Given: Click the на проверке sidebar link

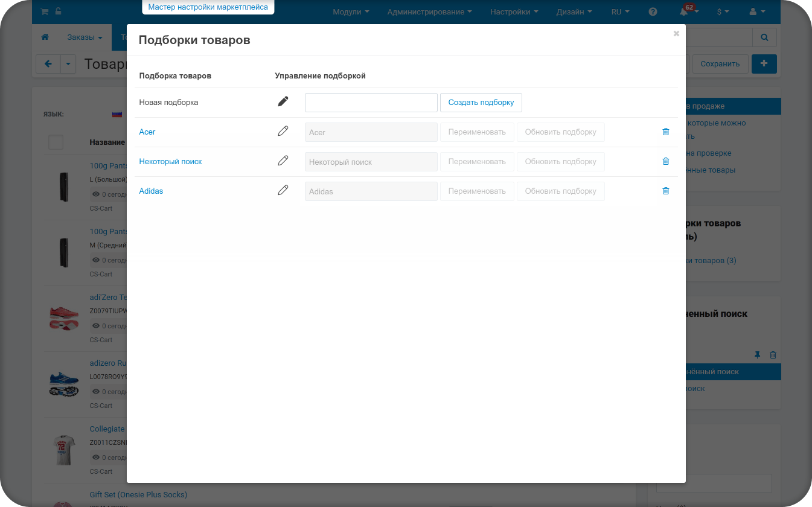Looking at the screenshot, I should point(709,153).
